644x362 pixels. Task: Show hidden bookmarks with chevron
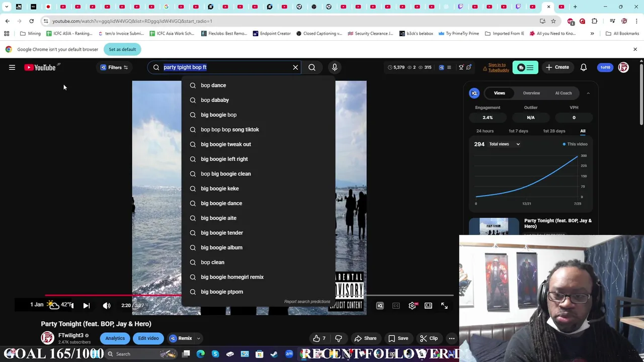click(x=592, y=34)
